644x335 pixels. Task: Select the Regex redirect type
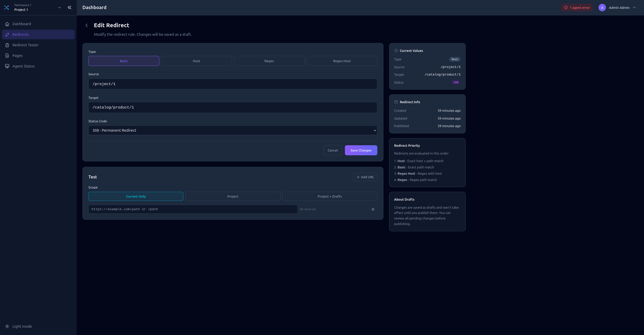tap(269, 61)
